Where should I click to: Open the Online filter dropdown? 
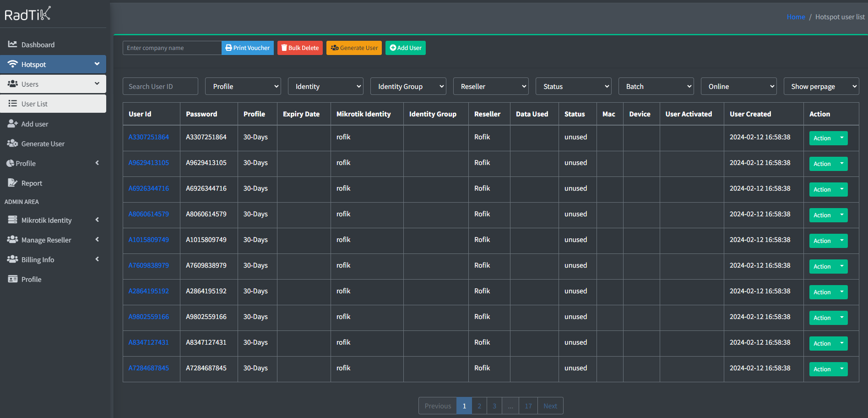pyautogui.click(x=739, y=86)
